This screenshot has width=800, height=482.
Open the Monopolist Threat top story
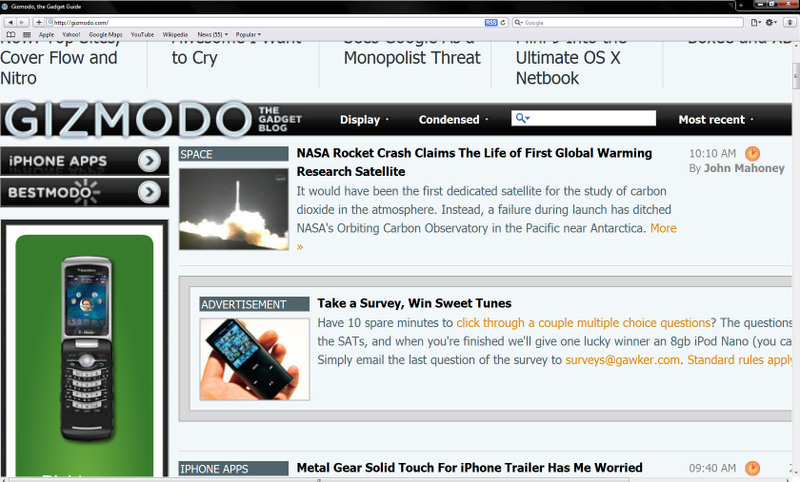tap(412, 58)
